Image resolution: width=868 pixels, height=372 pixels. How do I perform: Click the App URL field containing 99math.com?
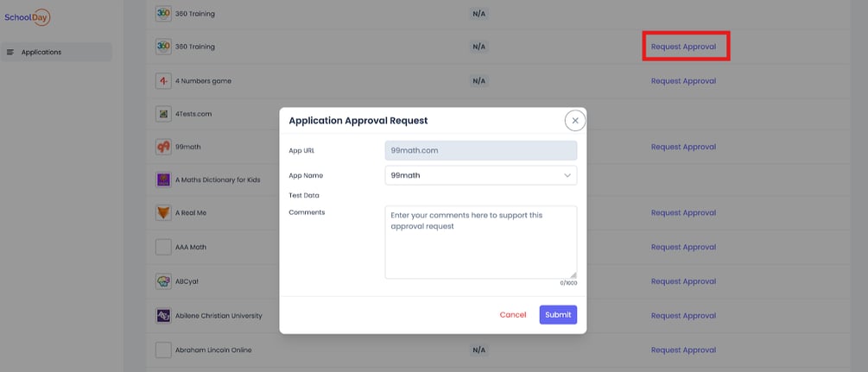[x=480, y=150]
